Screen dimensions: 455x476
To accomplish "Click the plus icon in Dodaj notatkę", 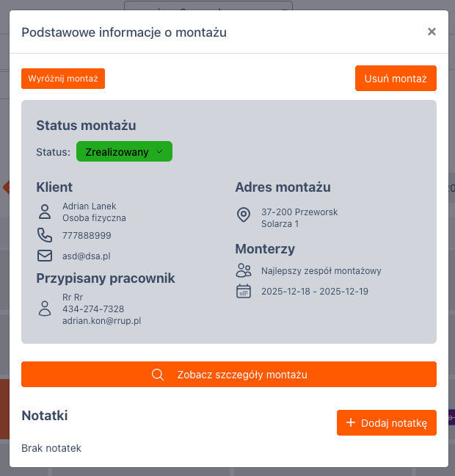I will pyautogui.click(x=351, y=422).
